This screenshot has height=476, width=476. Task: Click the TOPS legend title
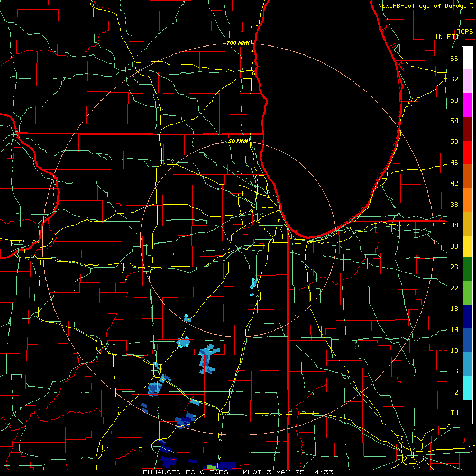pyautogui.click(x=465, y=31)
